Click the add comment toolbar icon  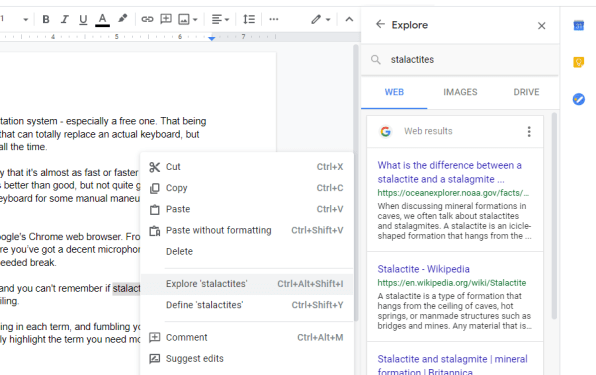pos(166,19)
